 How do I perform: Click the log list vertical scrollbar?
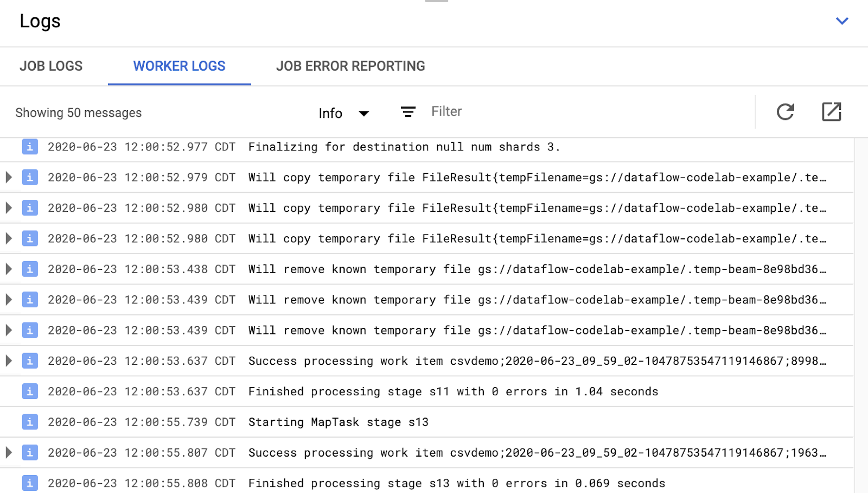[x=860, y=315]
